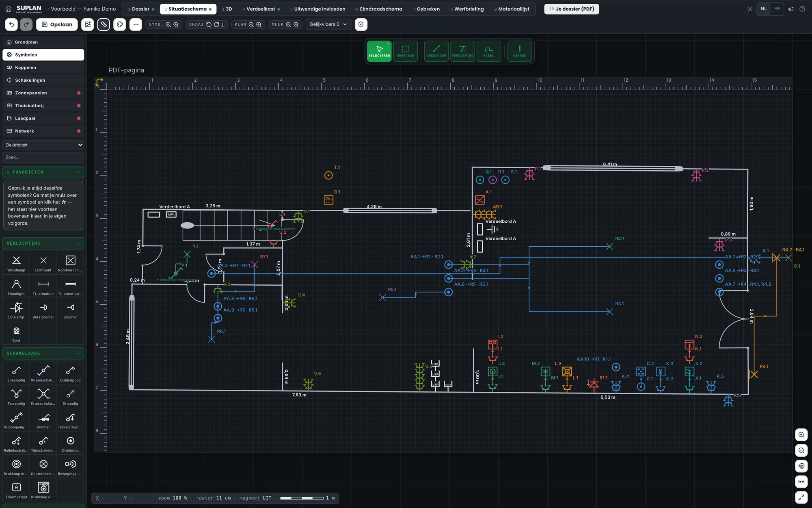The width and height of the screenshot is (812, 508).
Task: Zoom out the PLAN
Action: point(251,24)
